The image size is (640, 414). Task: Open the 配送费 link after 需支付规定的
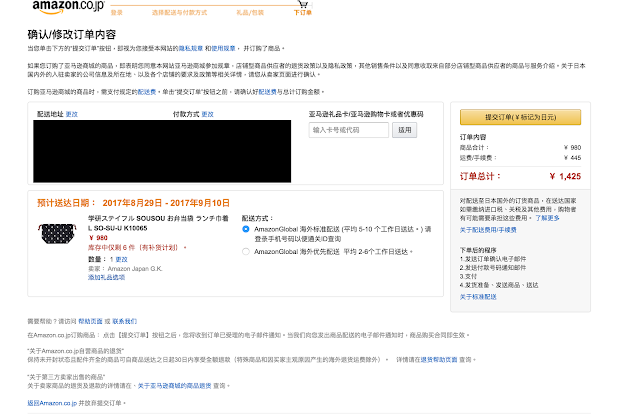coord(147,92)
